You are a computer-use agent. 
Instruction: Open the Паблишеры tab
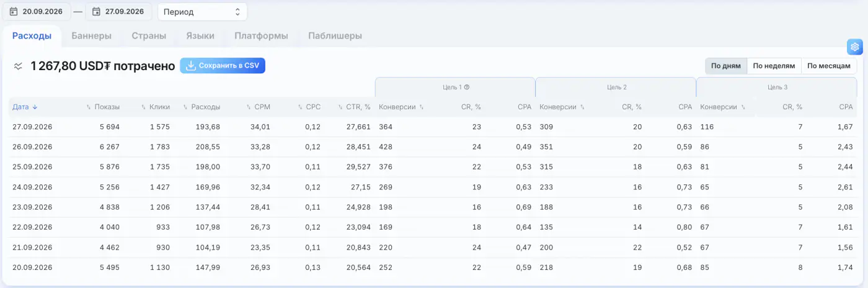click(x=335, y=36)
